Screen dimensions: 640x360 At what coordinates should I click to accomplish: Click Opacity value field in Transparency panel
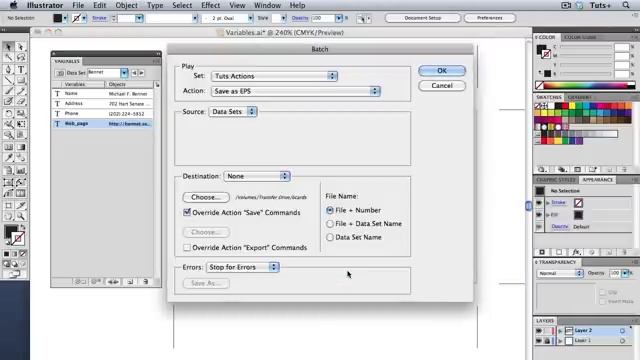(x=615, y=273)
